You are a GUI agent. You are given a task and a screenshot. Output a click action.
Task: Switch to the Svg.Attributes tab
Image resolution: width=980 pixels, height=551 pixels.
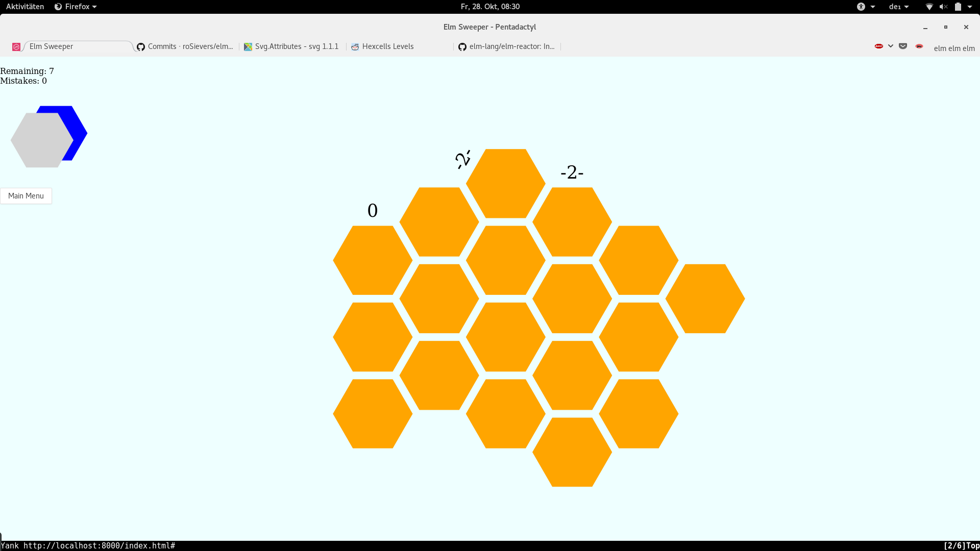(296, 46)
